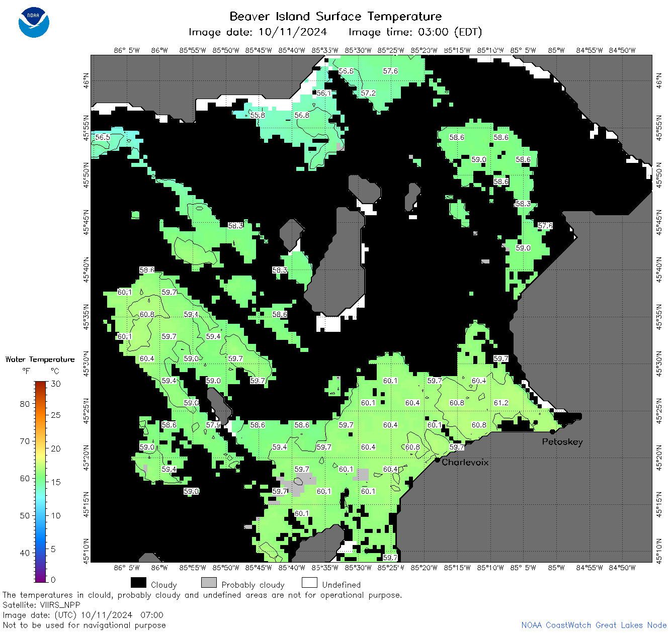672x633 pixels.
Task: Click the 55.5 temperature reading
Action: [x=346, y=71]
